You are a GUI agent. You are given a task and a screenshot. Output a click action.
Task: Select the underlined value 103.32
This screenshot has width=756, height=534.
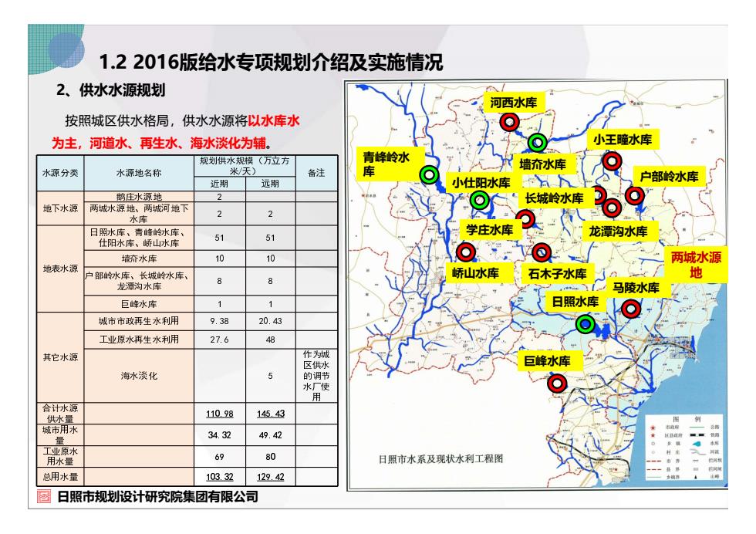[x=219, y=477]
